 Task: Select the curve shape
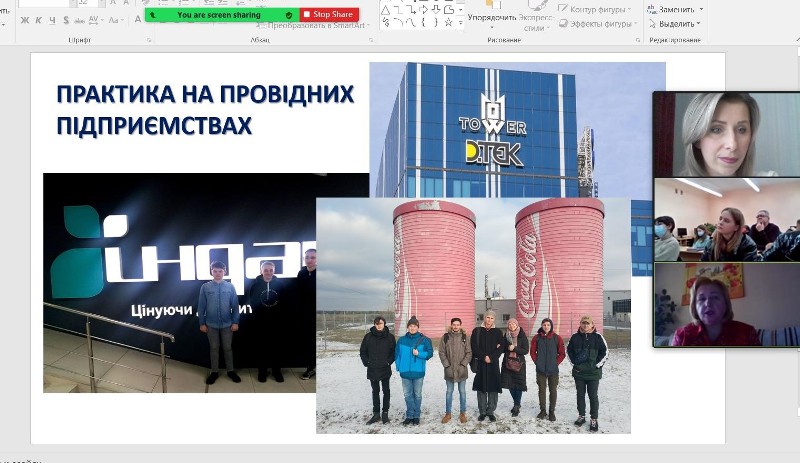tap(411, 22)
